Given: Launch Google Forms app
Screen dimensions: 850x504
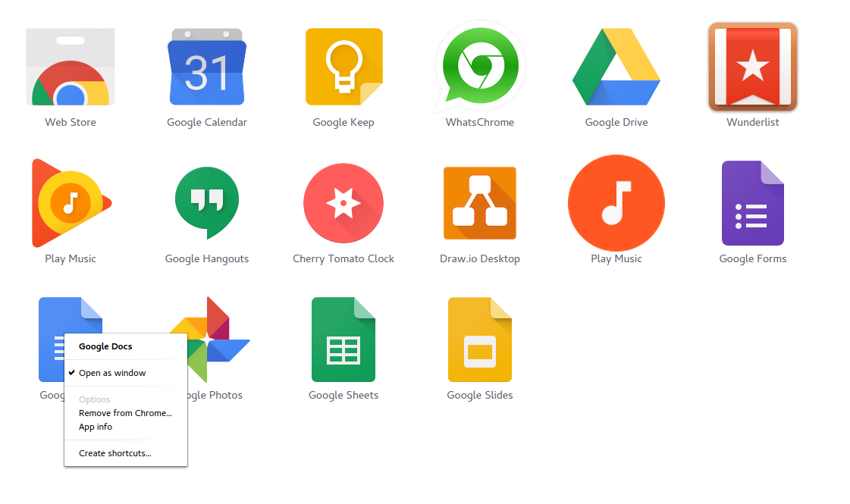Looking at the screenshot, I should pos(753,203).
